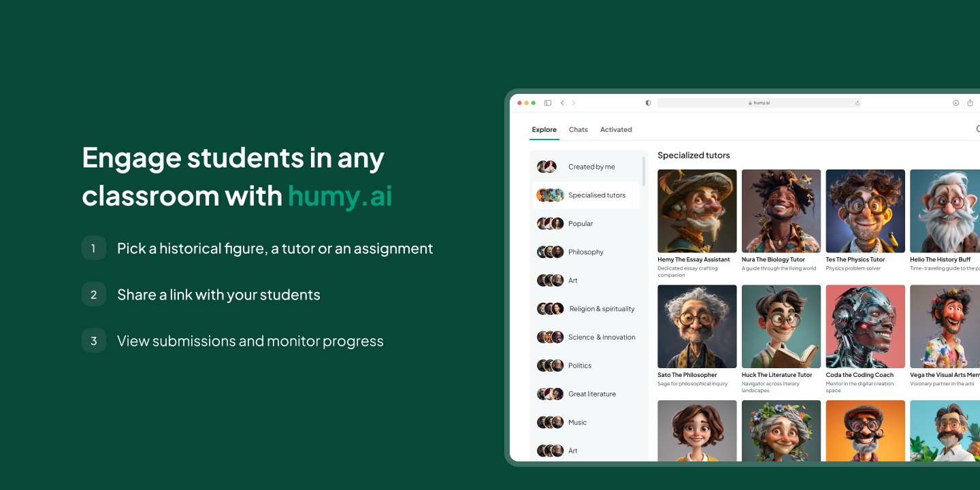Click 'Dedicated essay crafting companion' description
The height and width of the screenshot is (490, 980).
[x=687, y=272]
